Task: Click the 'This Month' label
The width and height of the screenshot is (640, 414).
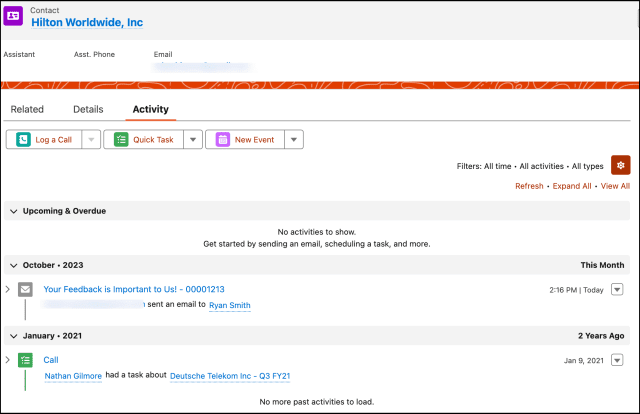Action: 602,265
